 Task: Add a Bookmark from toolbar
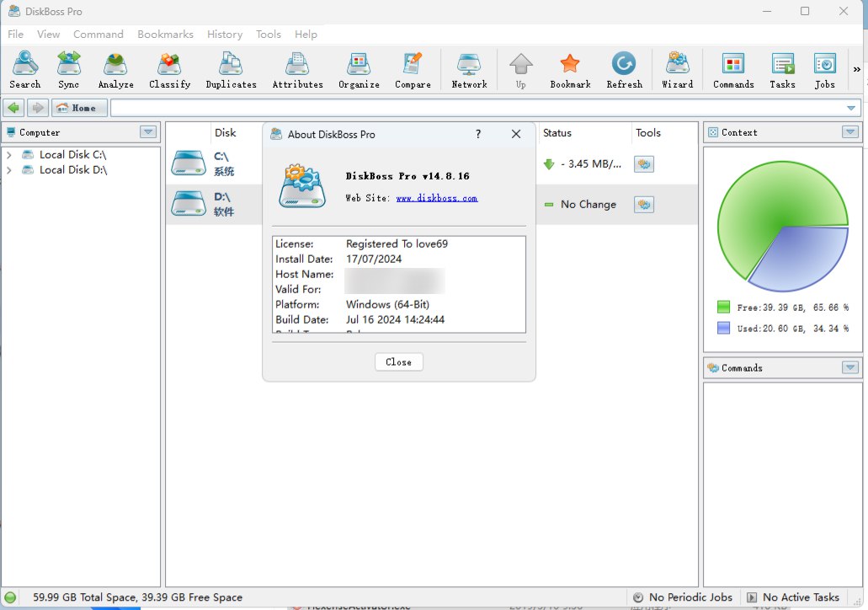point(570,70)
